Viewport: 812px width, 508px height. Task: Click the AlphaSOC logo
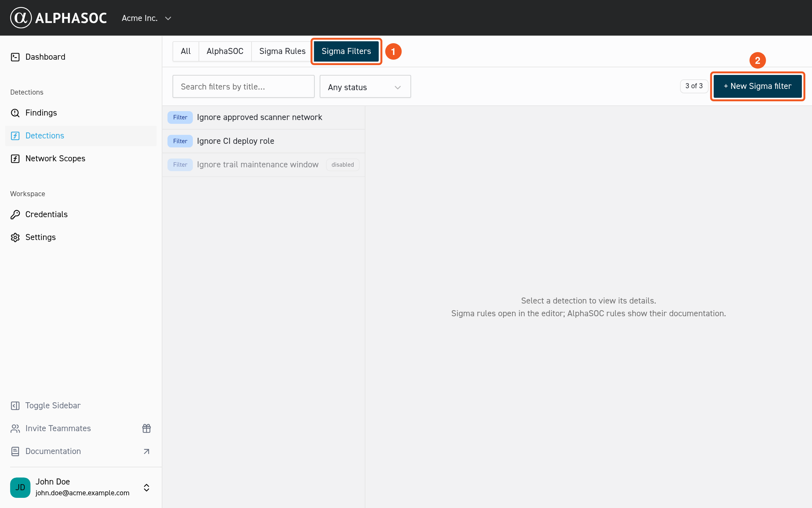58,18
